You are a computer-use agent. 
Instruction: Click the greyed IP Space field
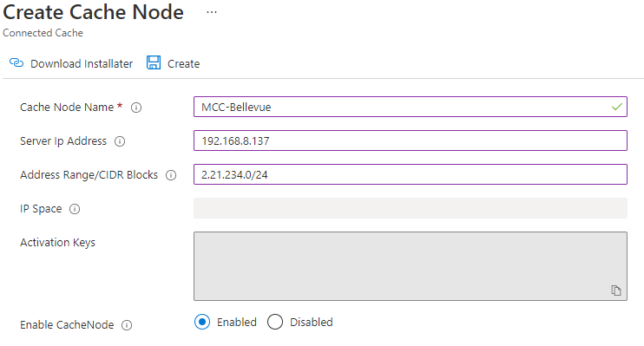pos(411,208)
